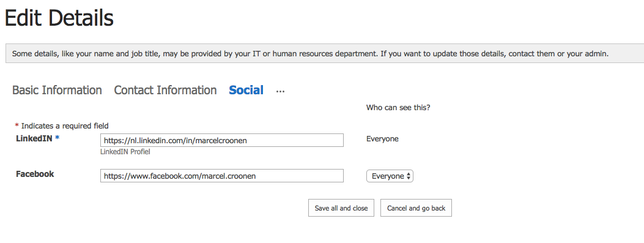Click the Edit Details page heading
This screenshot has width=644, height=243.
(59, 18)
